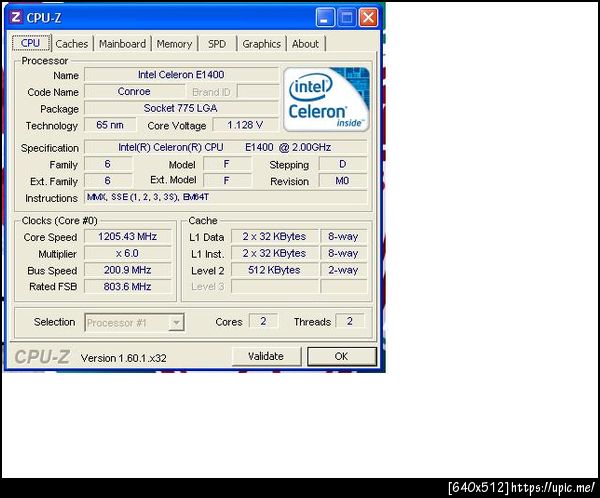600x498 pixels.
Task: Click the 'Version 1.60.1.x32' text
Action: click(124, 358)
